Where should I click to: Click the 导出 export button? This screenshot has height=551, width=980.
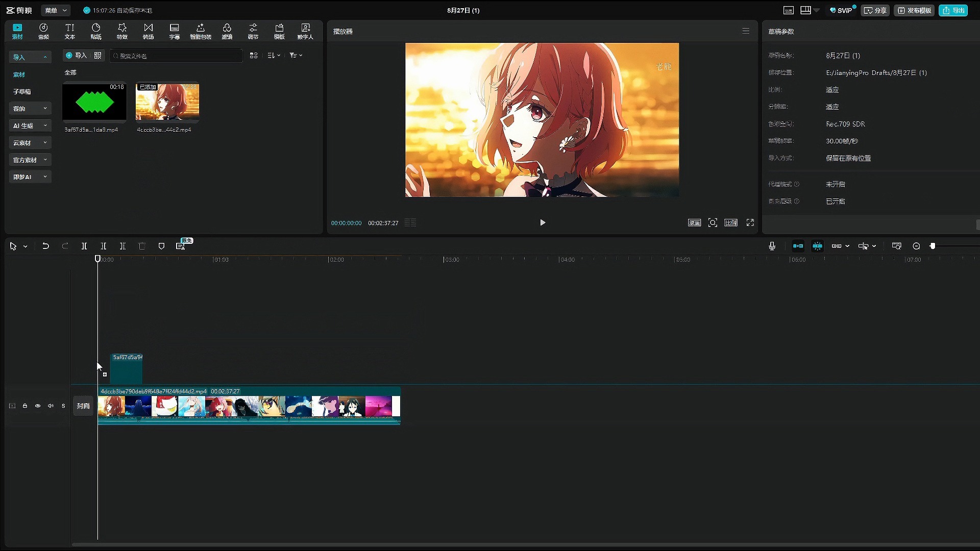pyautogui.click(x=953, y=10)
